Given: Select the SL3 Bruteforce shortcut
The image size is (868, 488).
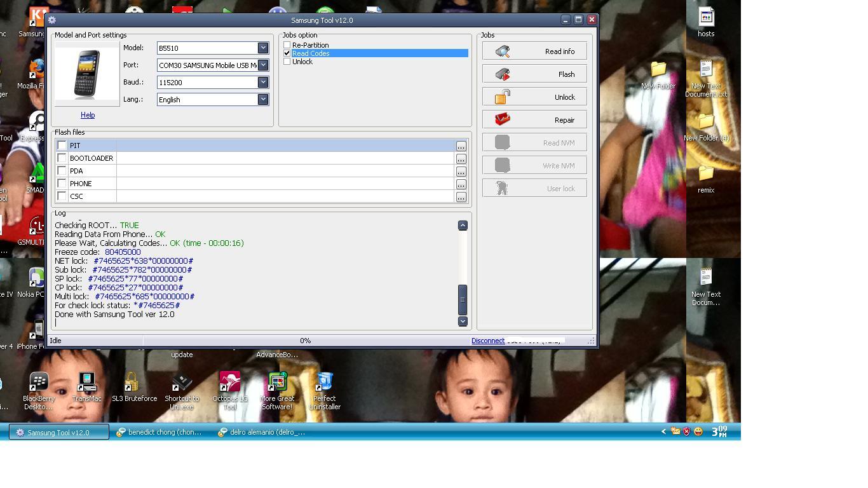Looking at the screenshot, I should click(134, 388).
